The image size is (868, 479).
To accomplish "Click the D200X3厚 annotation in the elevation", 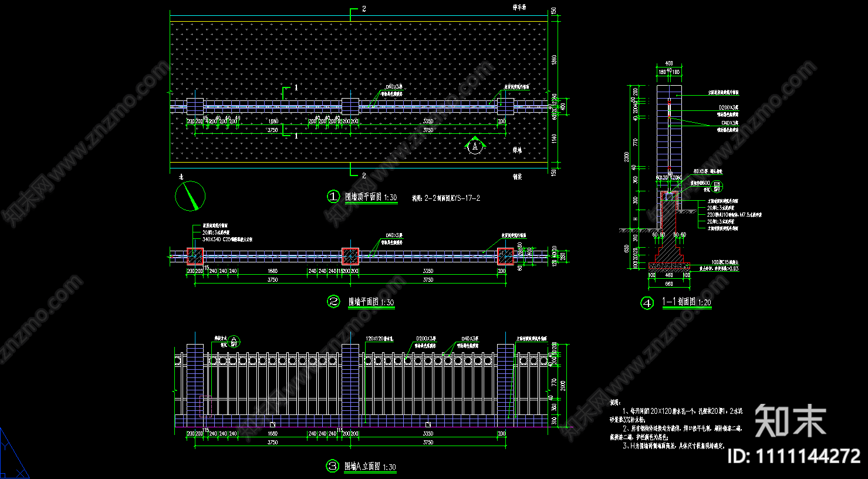I will coord(426,339).
